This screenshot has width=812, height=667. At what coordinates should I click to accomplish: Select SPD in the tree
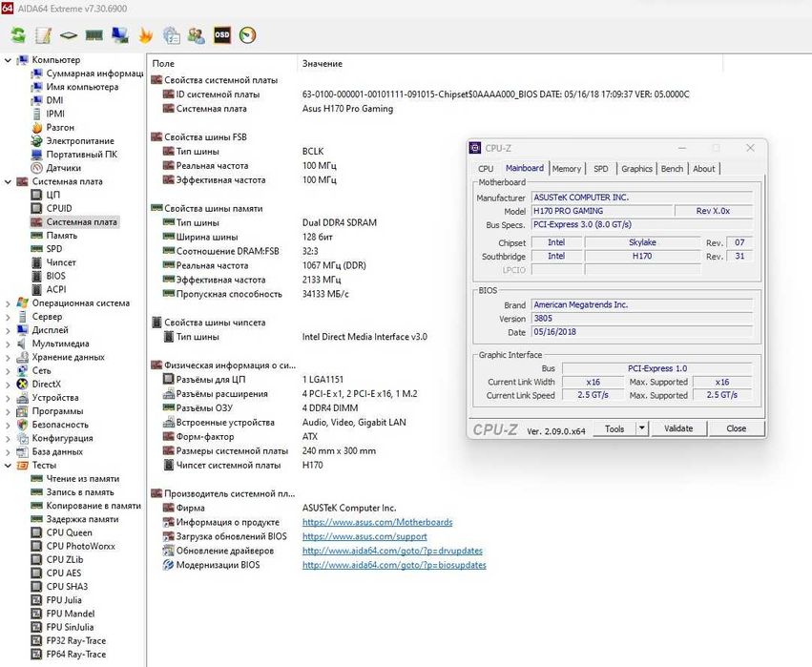coord(53,248)
